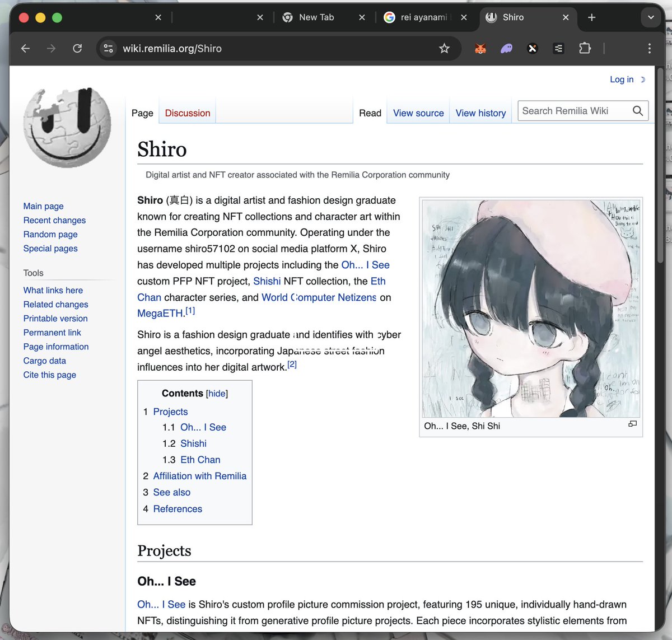Jump to References in contents

click(178, 509)
